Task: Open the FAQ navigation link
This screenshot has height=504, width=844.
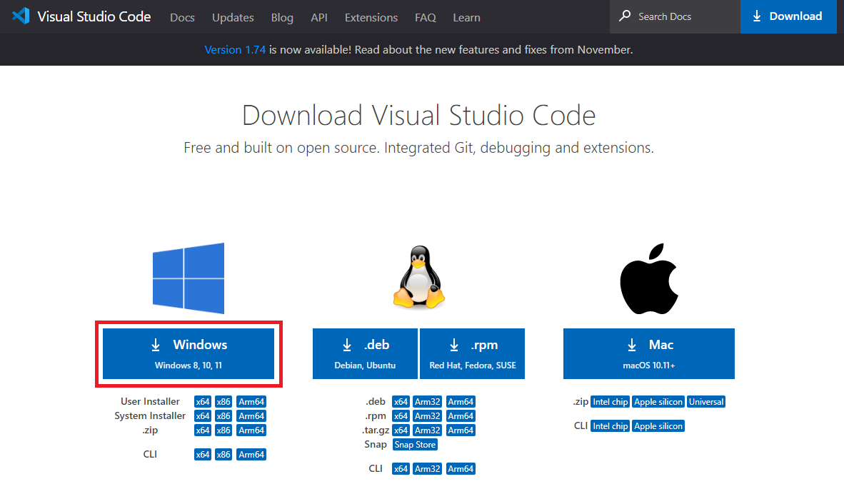Action: point(426,17)
